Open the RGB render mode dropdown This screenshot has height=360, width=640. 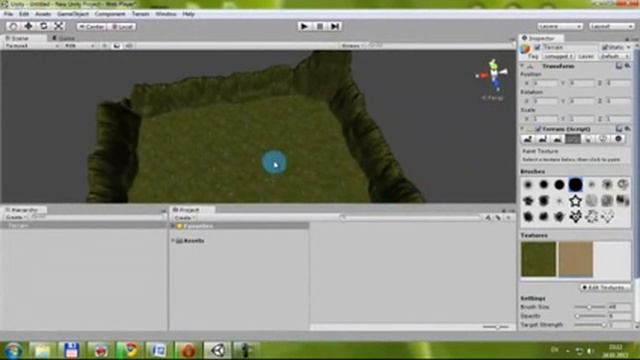80,46
